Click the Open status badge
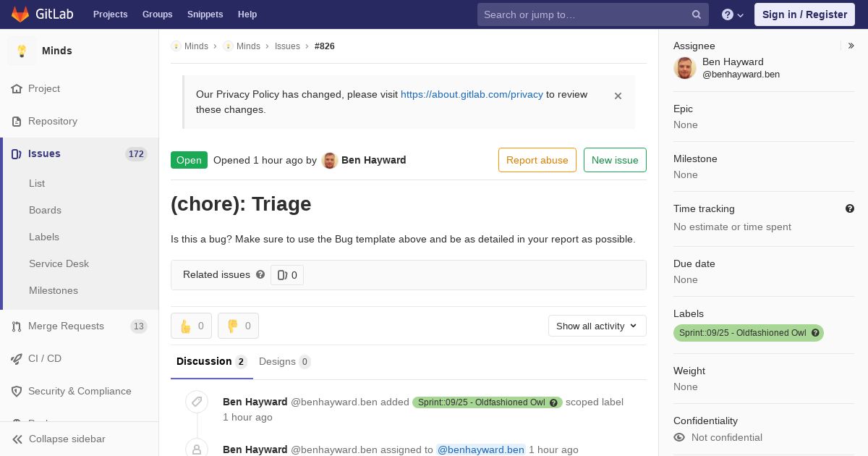868x456 pixels. click(189, 160)
